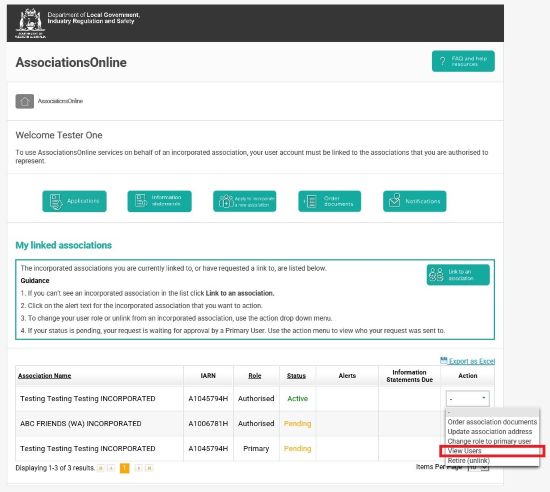Sort table by Association Name header

coord(45,376)
